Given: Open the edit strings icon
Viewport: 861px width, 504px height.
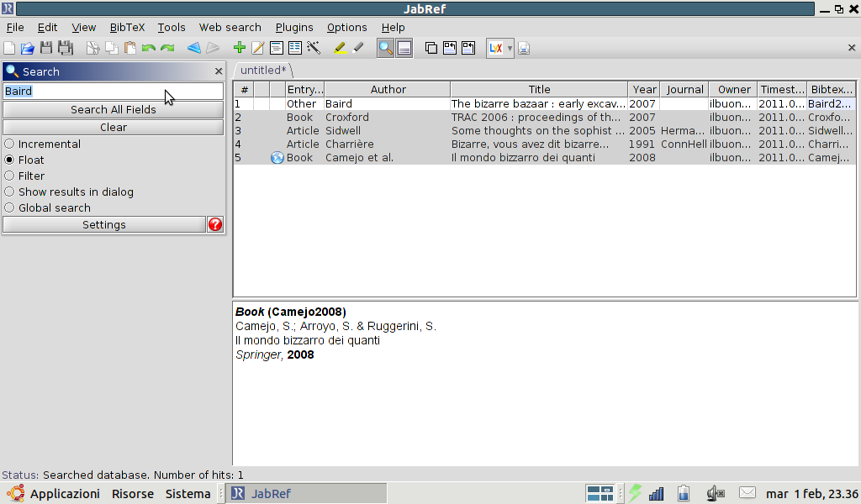Looking at the screenshot, I should point(295,48).
